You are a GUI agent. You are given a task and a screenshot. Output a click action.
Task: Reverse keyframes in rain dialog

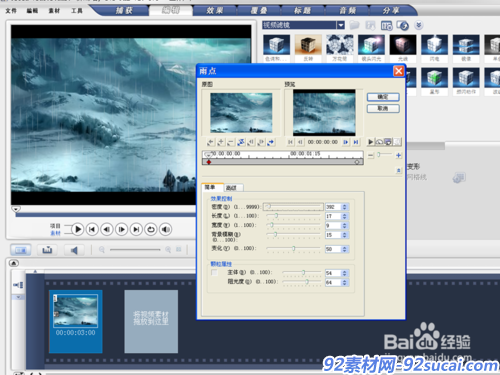point(241,142)
